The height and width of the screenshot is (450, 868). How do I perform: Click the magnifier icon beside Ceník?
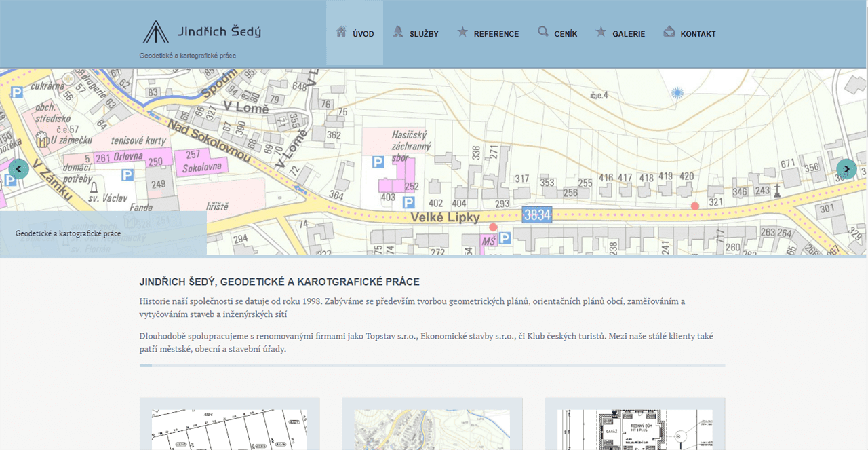(x=543, y=31)
